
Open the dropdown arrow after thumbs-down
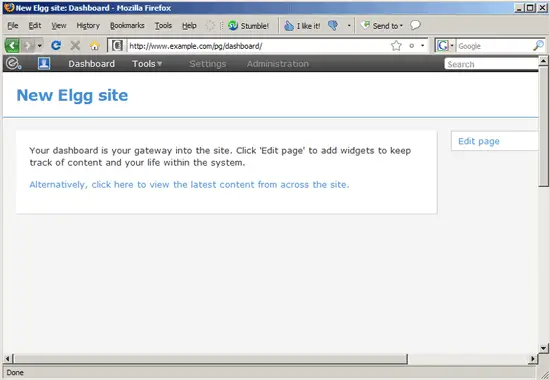pos(349,26)
